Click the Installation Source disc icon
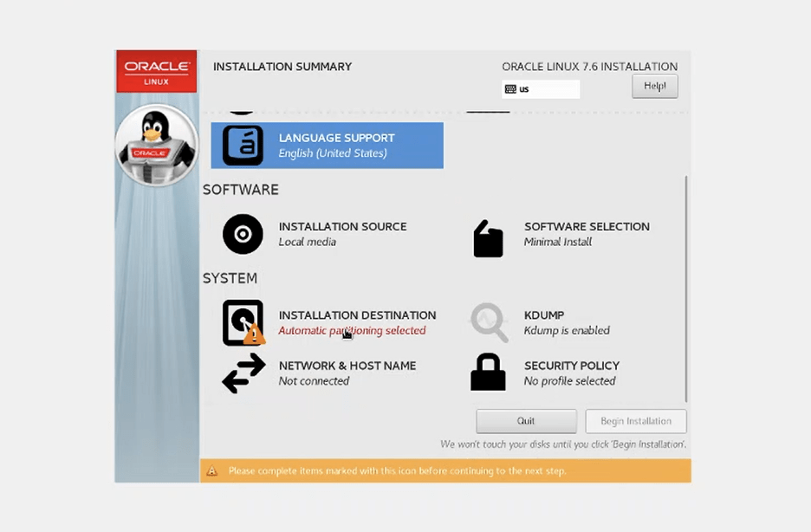The image size is (811, 532). pos(243,234)
